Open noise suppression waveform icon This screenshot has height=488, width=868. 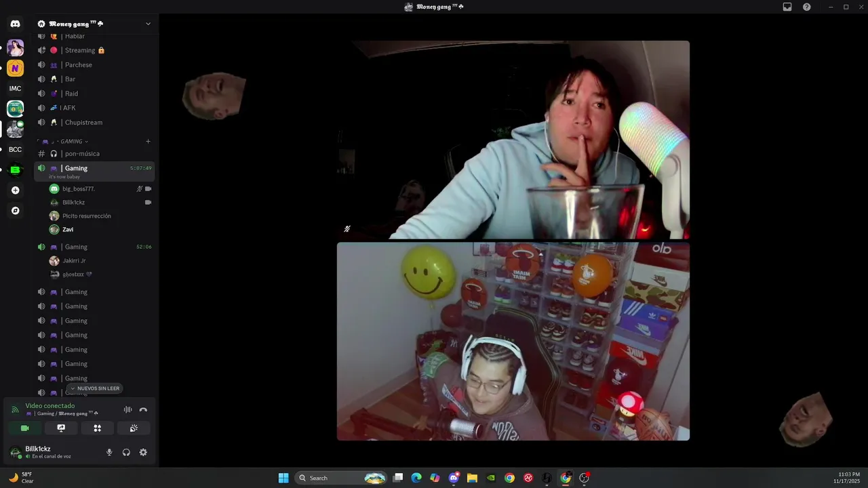click(127, 409)
